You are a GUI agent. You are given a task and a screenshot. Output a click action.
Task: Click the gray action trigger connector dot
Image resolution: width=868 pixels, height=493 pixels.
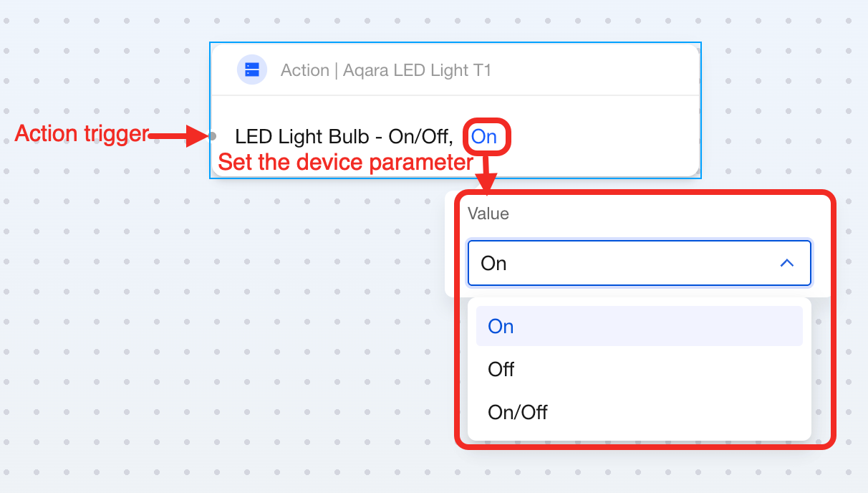pyautogui.click(x=213, y=135)
